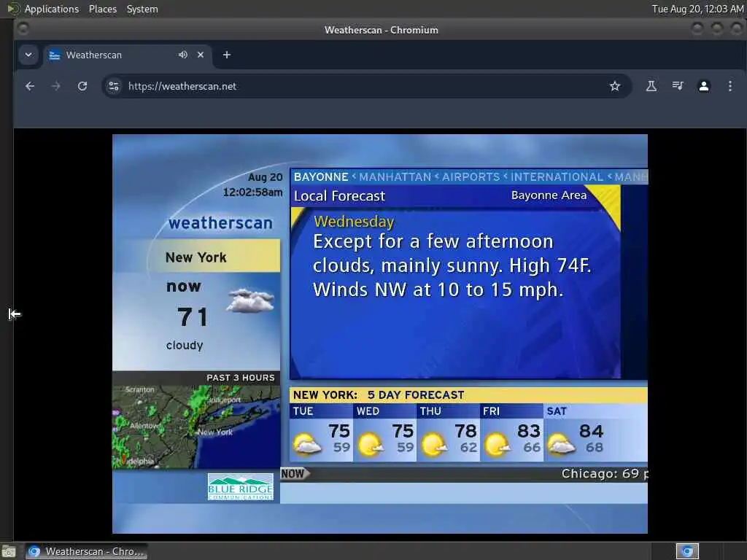Select the AIRPORTS location tab
The height and width of the screenshot is (560, 747).
tap(471, 176)
